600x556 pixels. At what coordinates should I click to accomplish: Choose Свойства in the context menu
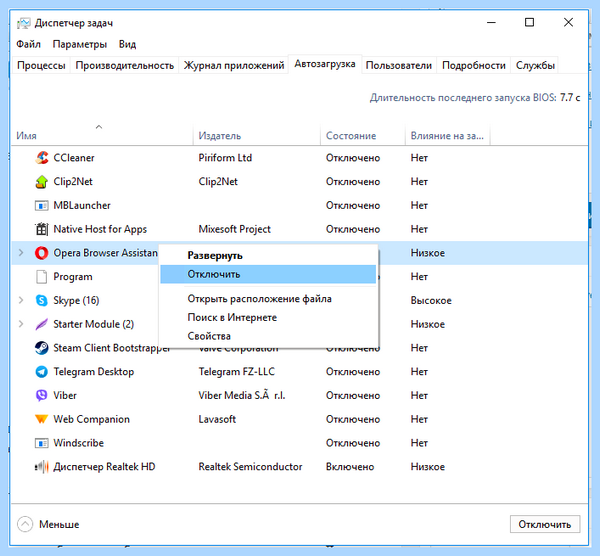(268, 336)
